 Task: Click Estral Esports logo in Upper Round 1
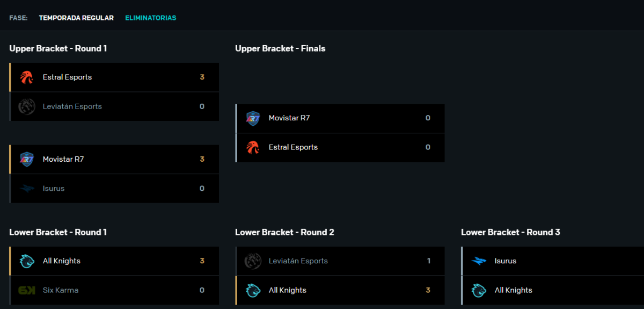pos(27,77)
